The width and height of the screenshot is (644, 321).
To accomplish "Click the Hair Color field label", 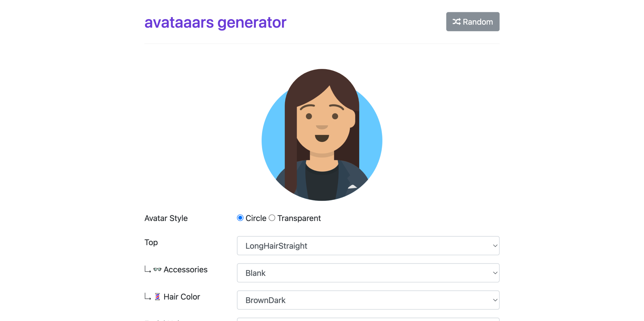I will tap(182, 297).
